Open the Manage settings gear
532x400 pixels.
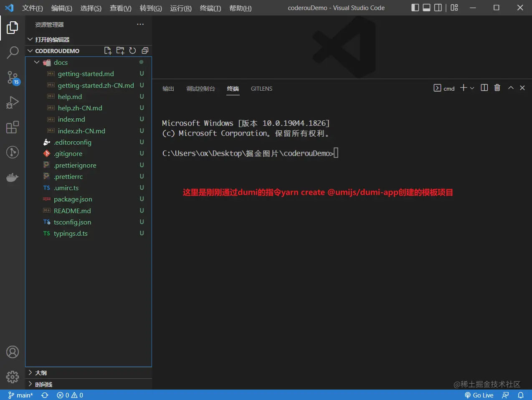coord(13,377)
